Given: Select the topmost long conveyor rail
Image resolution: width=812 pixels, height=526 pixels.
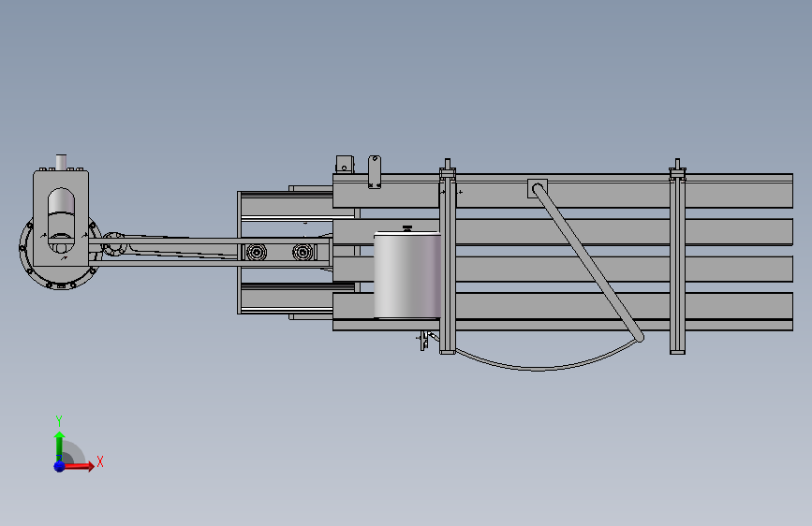Looking at the screenshot, I should tap(563, 191).
